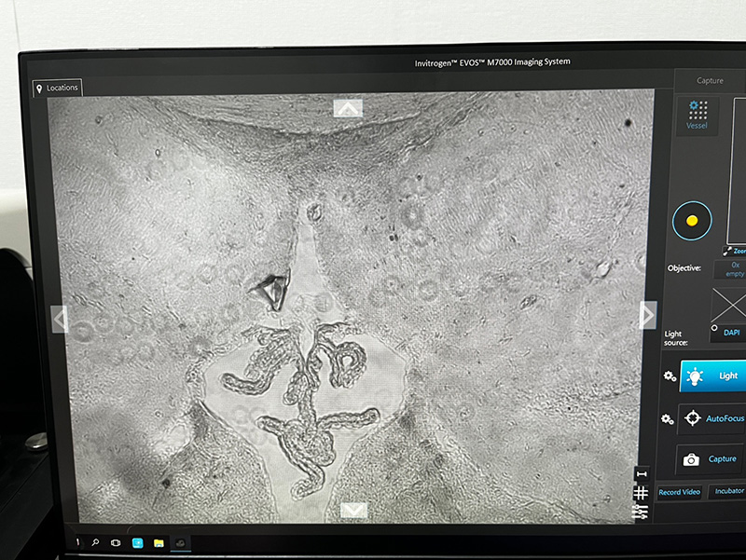Pan the image view right with the right arrow
The image size is (746, 560).
pos(647,315)
